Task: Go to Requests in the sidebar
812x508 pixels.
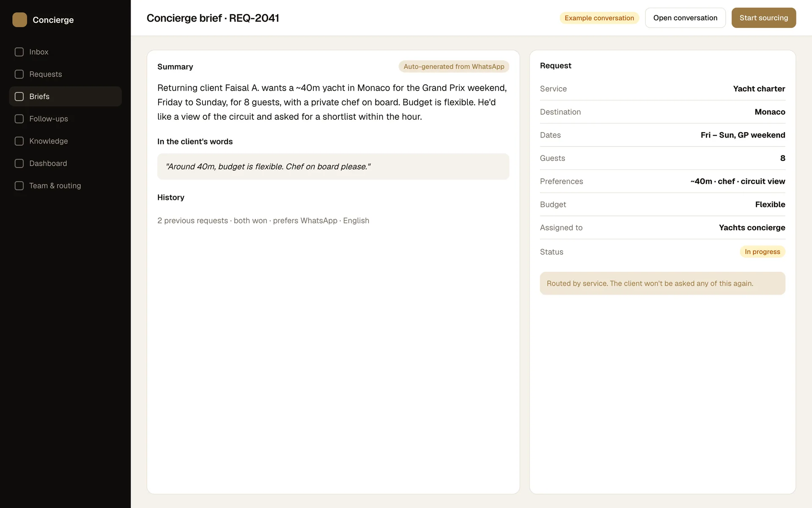Action: (65, 74)
